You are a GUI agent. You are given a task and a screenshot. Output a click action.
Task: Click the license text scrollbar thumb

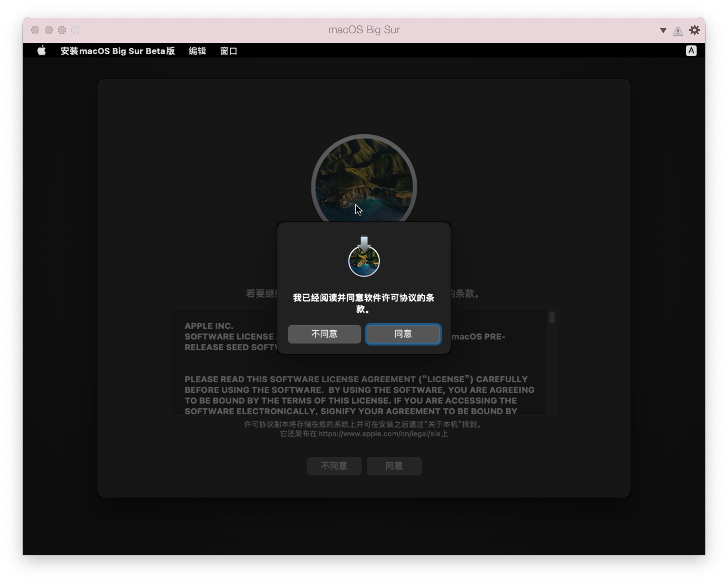552,318
